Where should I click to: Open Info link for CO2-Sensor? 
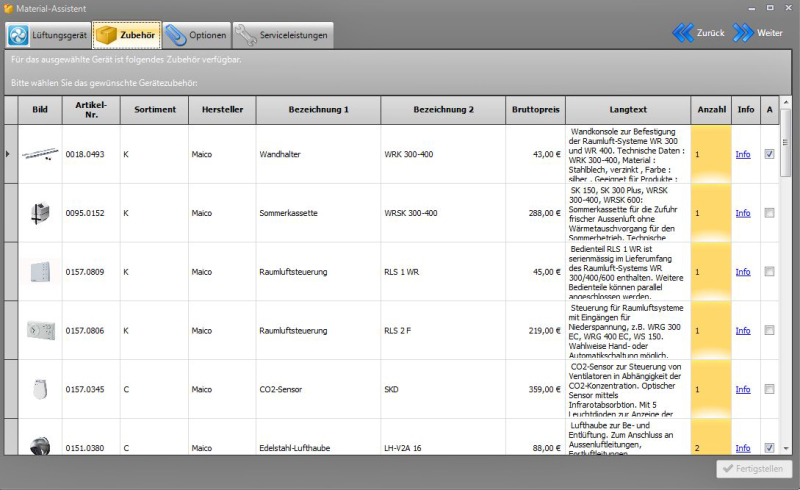(743, 389)
